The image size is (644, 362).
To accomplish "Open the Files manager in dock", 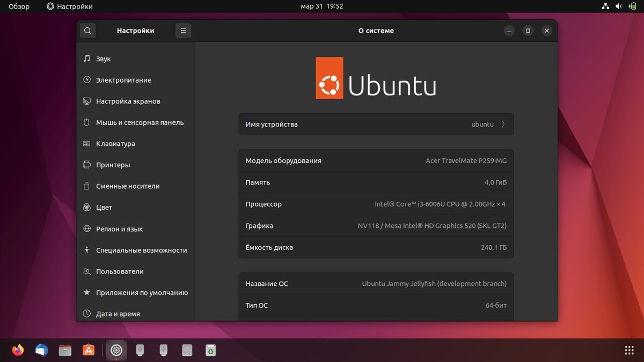I will point(65,350).
